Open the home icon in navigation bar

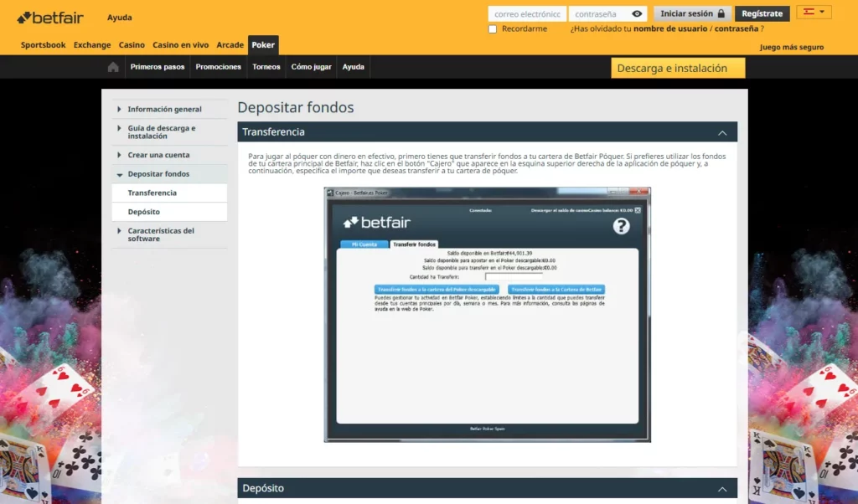pyautogui.click(x=113, y=67)
